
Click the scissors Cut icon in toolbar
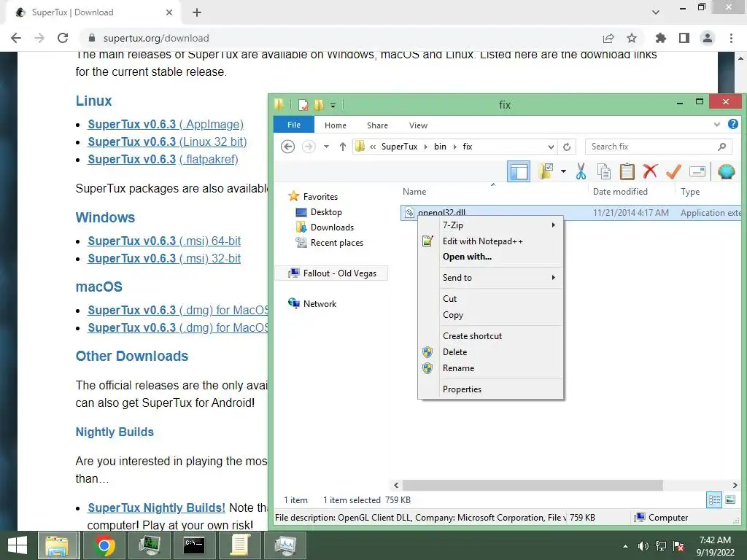(580, 171)
